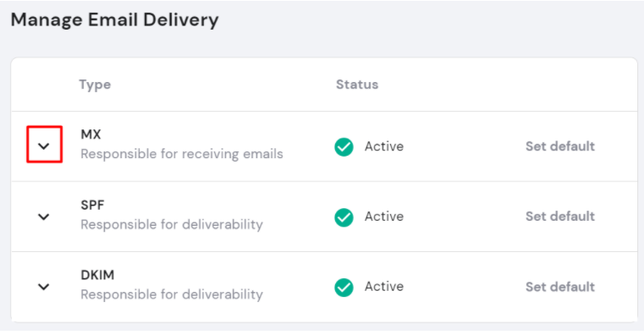Set default for the DKIM record
The image size is (644, 335).
pyautogui.click(x=560, y=287)
